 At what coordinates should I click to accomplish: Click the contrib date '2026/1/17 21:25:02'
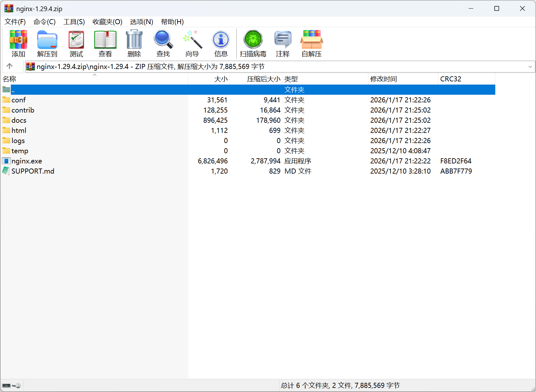(400, 110)
